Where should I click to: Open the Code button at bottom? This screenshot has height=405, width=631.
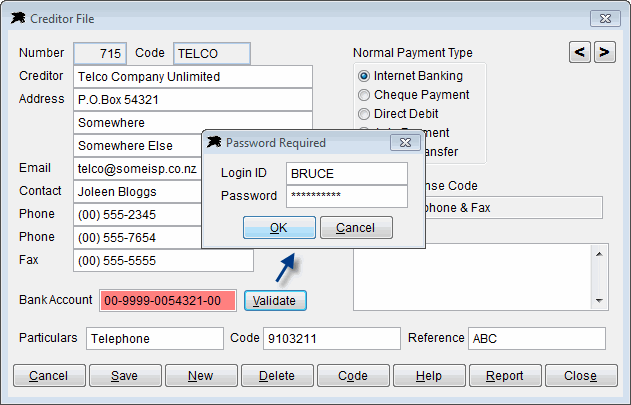pos(353,376)
